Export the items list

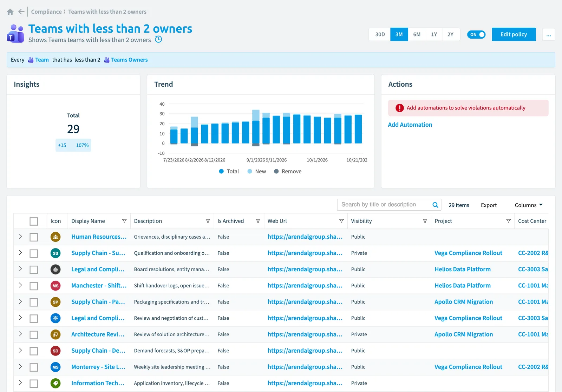(489, 205)
